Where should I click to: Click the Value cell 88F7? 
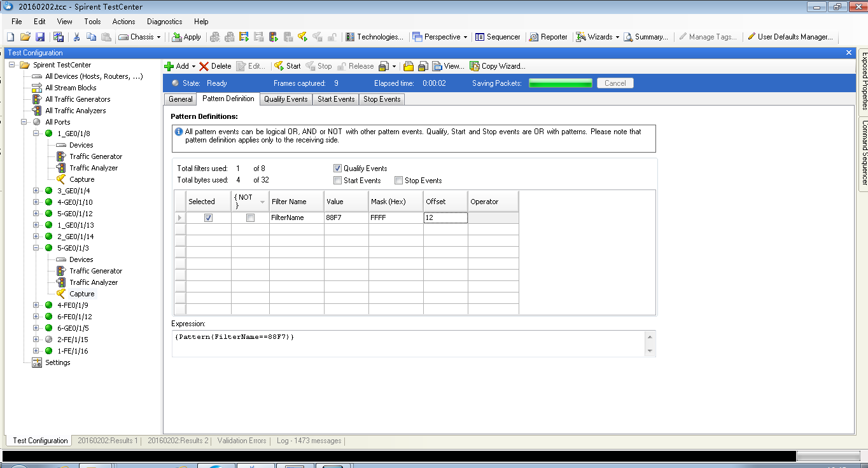click(346, 217)
